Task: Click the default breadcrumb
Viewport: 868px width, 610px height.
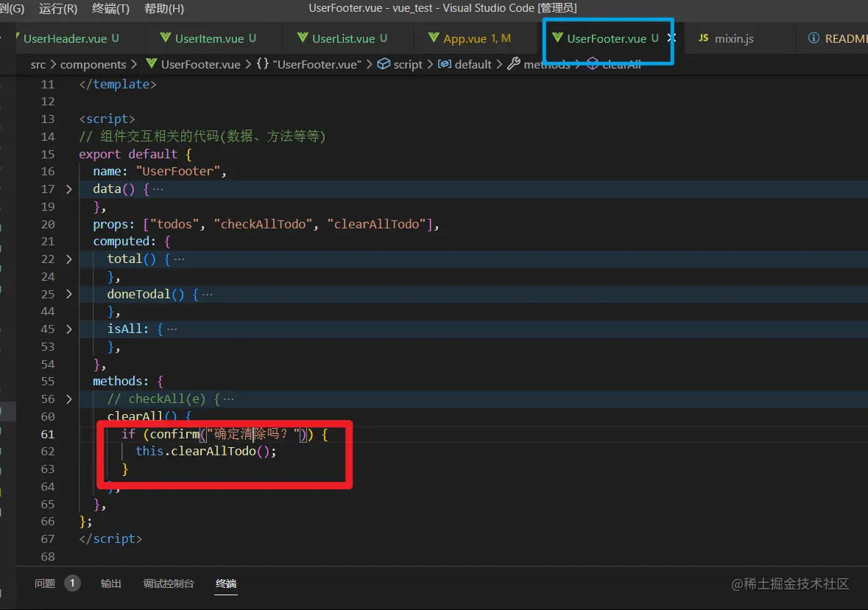Action: tap(473, 64)
